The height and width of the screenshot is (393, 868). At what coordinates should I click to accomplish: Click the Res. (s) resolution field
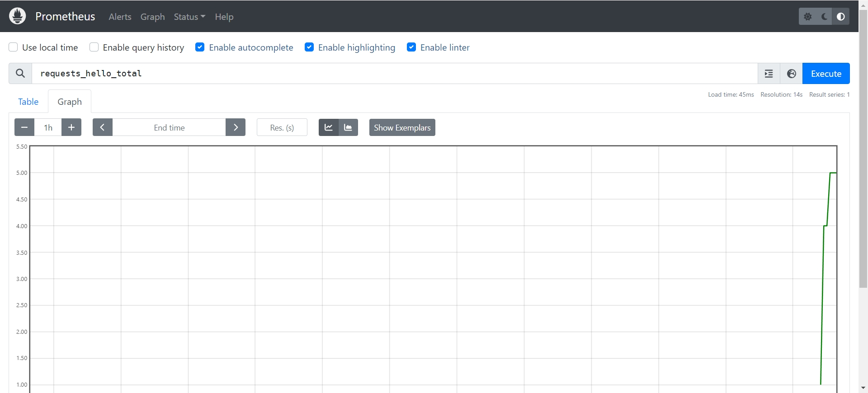point(282,127)
